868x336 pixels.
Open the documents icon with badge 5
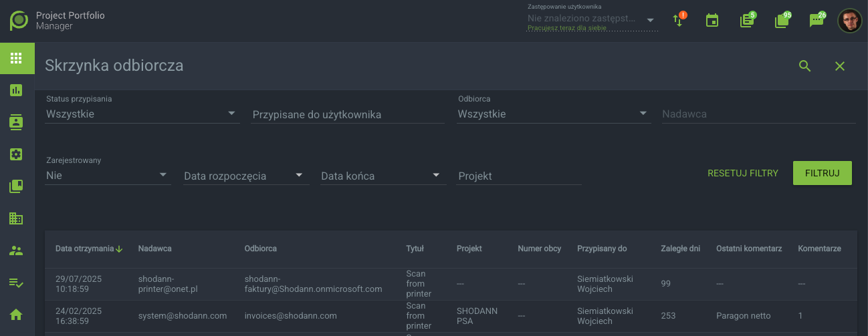pyautogui.click(x=747, y=21)
